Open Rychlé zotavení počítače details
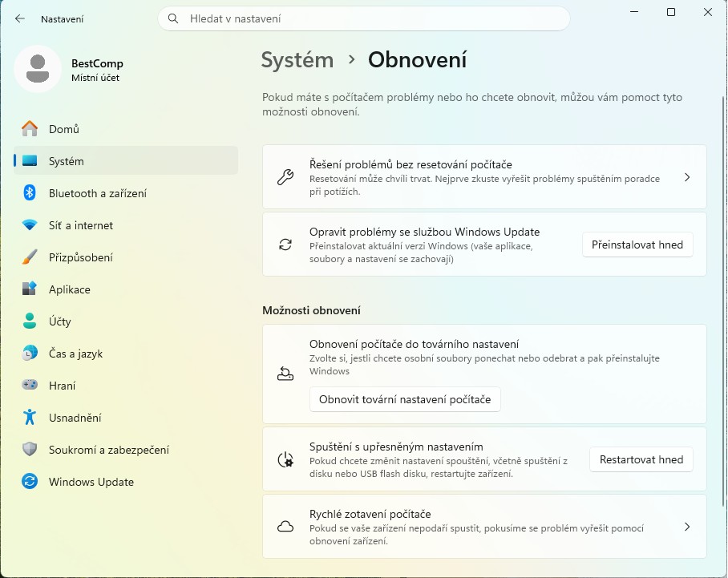 click(484, 526)
